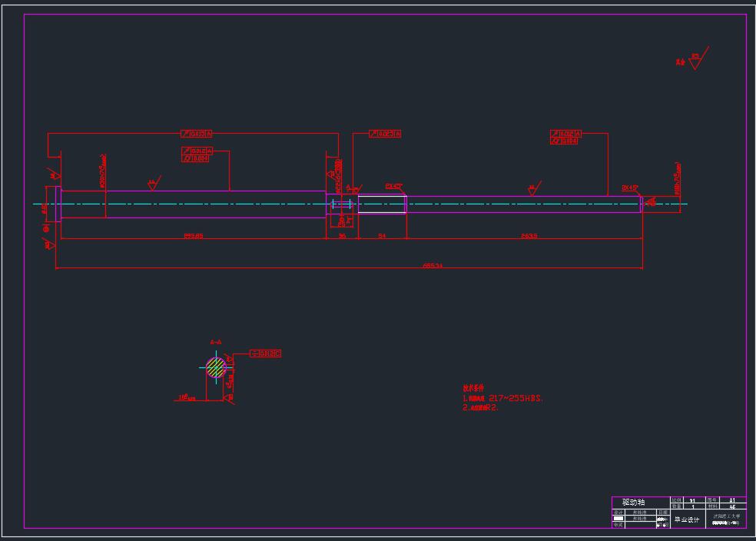Select the technical note ending in R2.
The image size is (756, 541).
click(480, 407)
